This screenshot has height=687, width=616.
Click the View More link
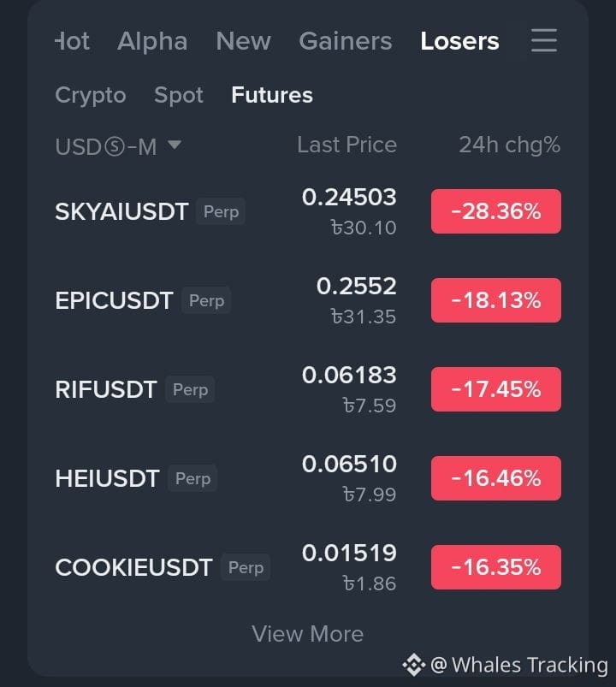(x=307, y=634)
